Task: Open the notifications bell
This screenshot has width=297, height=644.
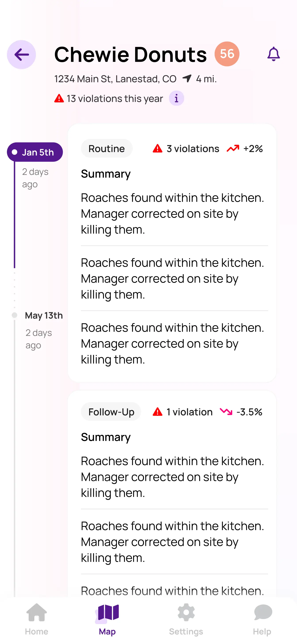Action: (x=274, y=54)
